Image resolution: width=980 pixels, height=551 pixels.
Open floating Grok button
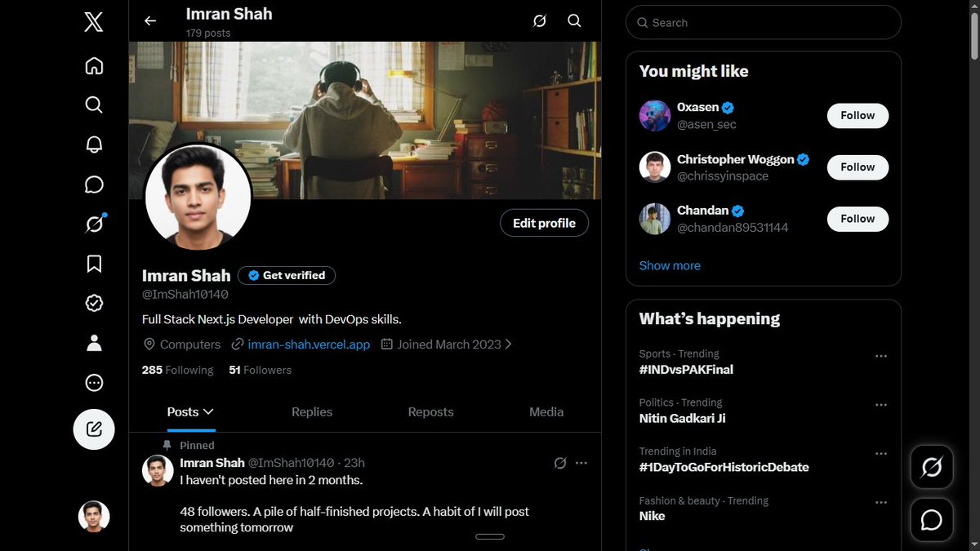pos(932,467)
